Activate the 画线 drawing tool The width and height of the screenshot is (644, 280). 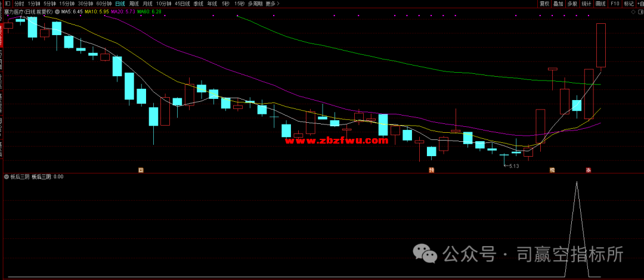pyautogui.click(x=600, y=4)
